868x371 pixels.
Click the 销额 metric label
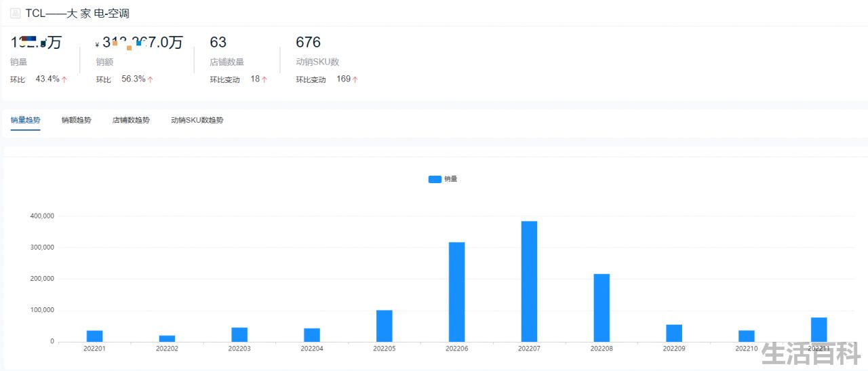[x=104, y=62]
